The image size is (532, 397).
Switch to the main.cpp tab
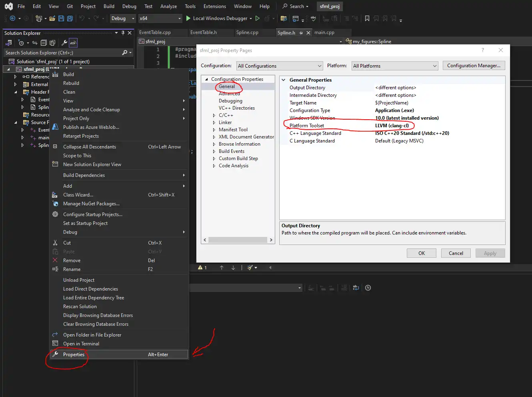click(324, 32)
